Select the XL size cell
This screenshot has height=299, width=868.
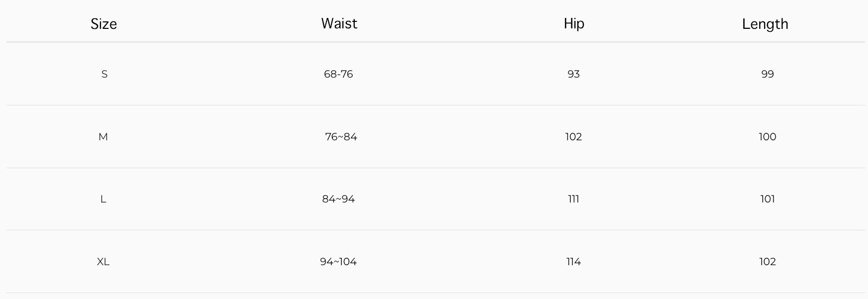[103, 262]
